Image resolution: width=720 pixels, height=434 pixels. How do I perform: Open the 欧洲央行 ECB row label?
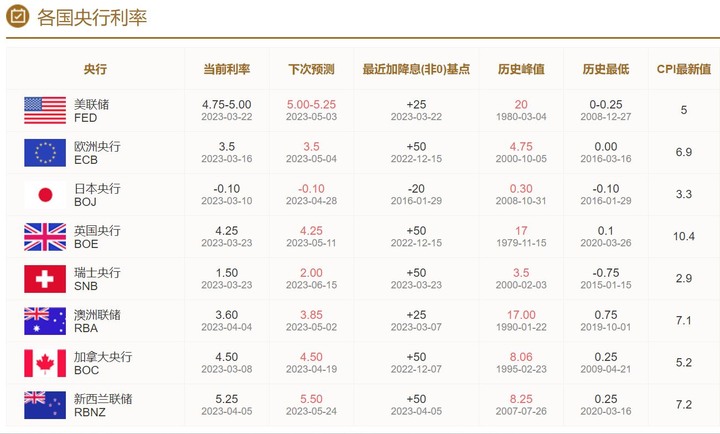[x=97, y=153]
